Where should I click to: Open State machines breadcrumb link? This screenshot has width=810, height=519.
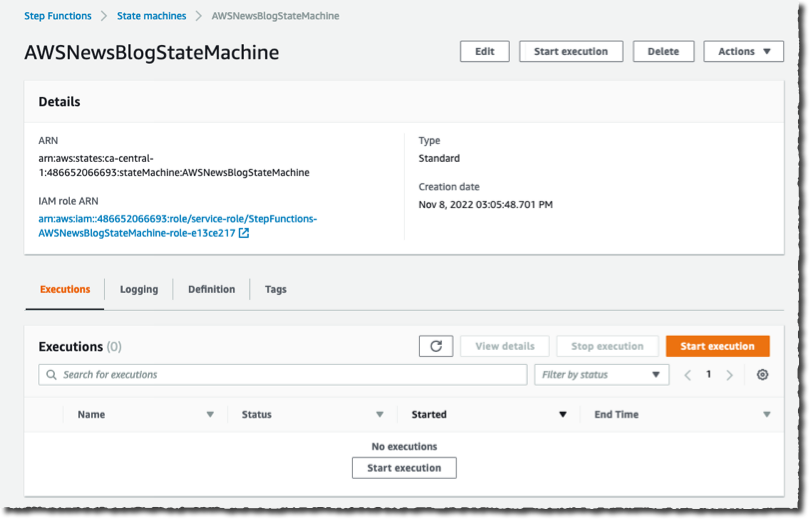[151, 16]
